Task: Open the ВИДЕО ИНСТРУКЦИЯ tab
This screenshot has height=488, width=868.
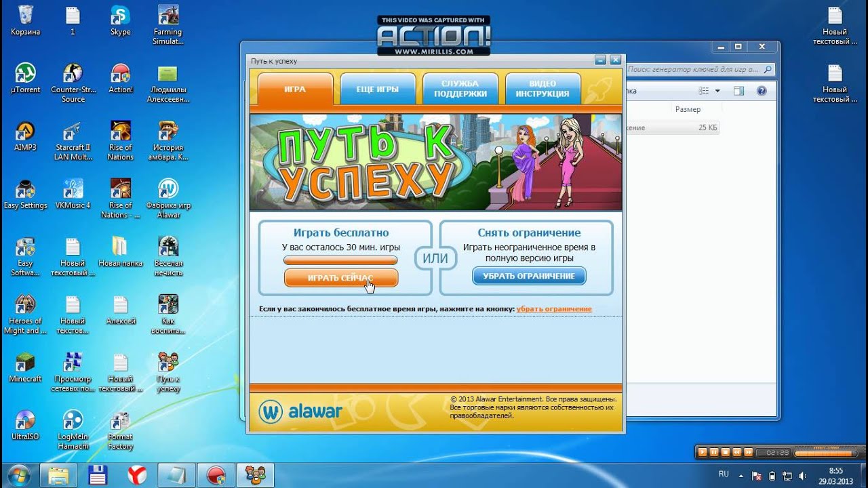Action: [x=542, y=89]
